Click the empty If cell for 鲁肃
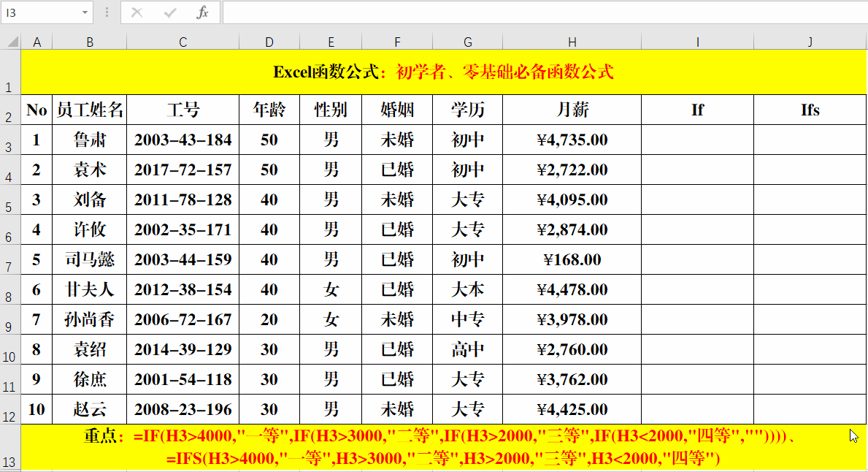 pos(697,140)
